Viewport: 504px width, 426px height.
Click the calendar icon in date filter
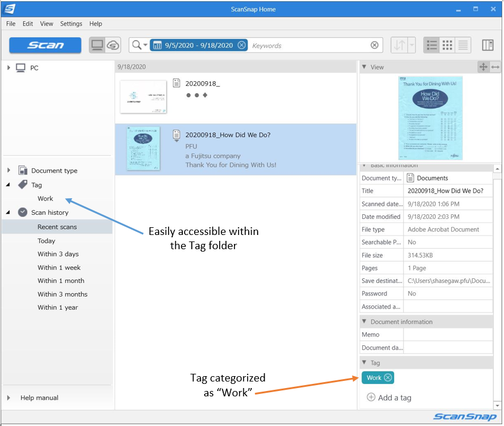click(157, 45)
